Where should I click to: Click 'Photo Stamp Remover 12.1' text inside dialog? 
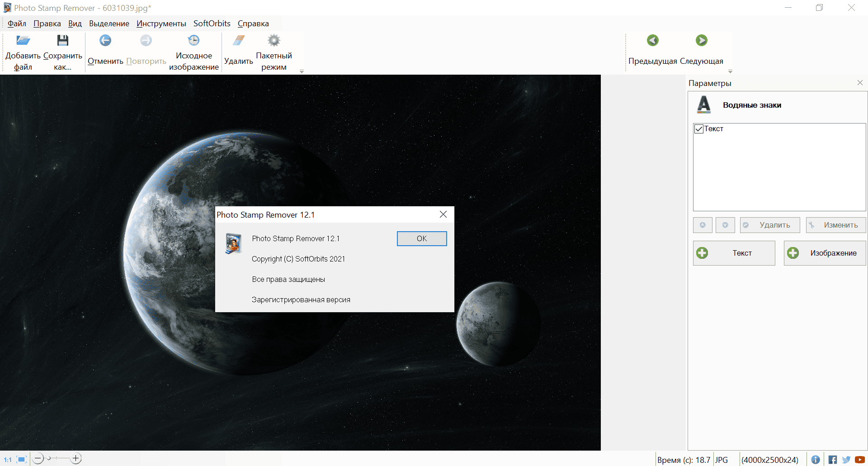tap(296, 238)
